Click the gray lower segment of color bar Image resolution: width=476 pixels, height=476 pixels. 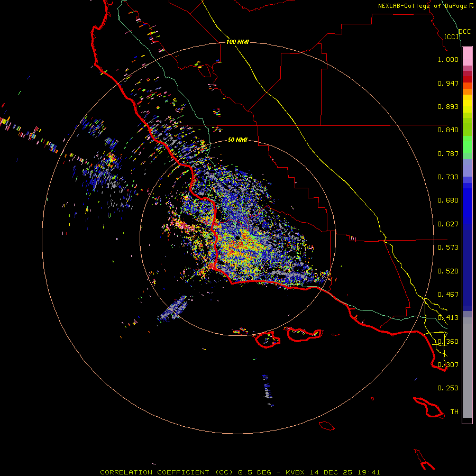pyautogui.click(x=467, y=368)
